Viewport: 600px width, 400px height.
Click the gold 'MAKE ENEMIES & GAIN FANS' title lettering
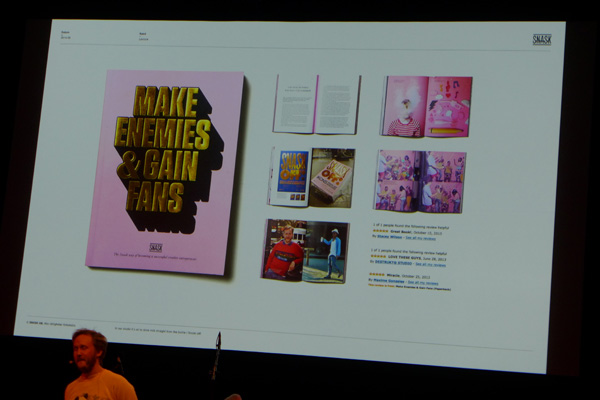pos(163,149)
